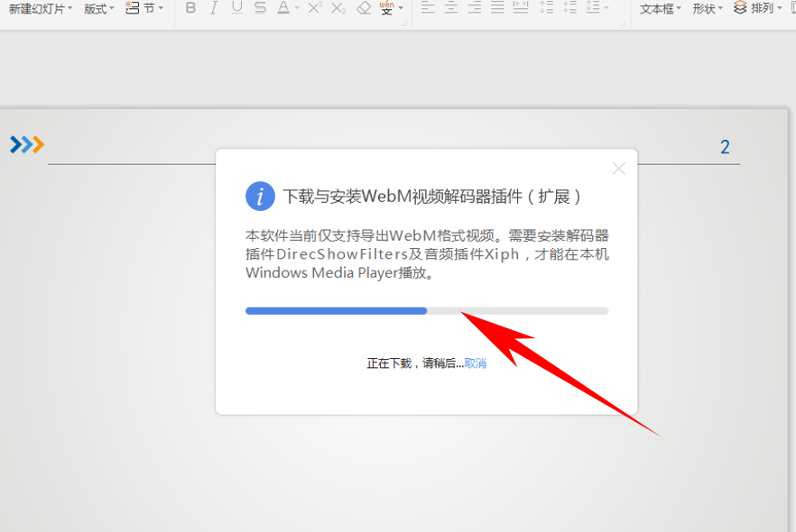Expand the 排列 arrange dropdown arrow
The height and width of the screenshot is (532, 796).
779,8
